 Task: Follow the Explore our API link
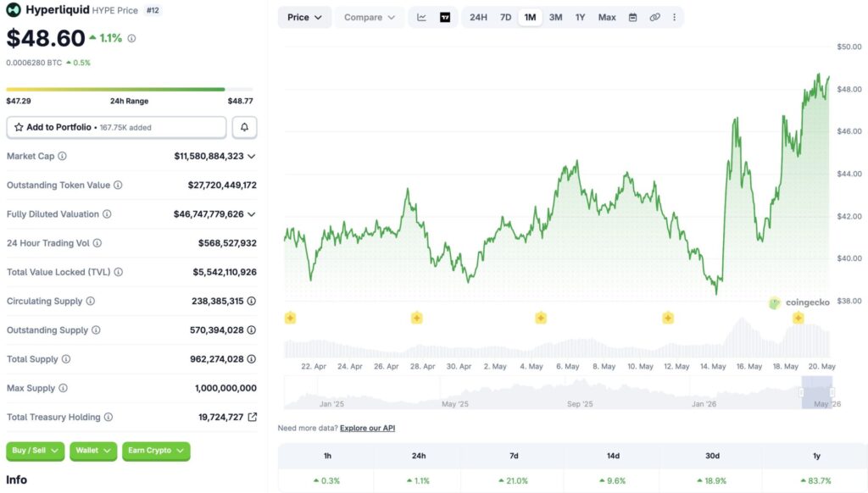368,429
